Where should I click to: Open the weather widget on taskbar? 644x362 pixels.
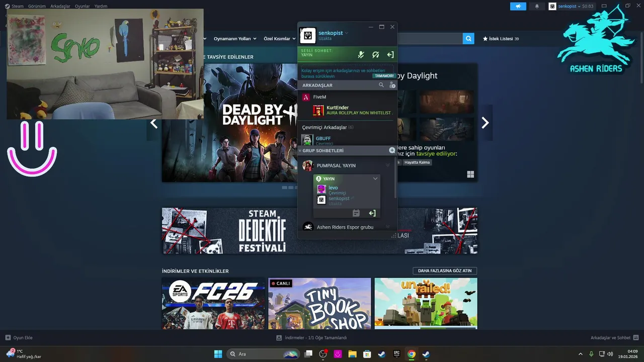tap(24, 354)
